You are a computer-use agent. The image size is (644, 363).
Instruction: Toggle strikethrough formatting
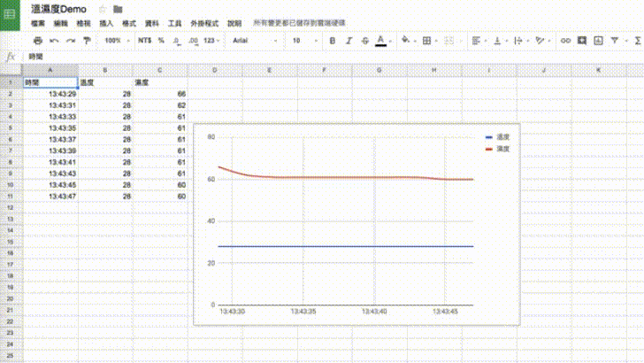[x=364, y=41]
